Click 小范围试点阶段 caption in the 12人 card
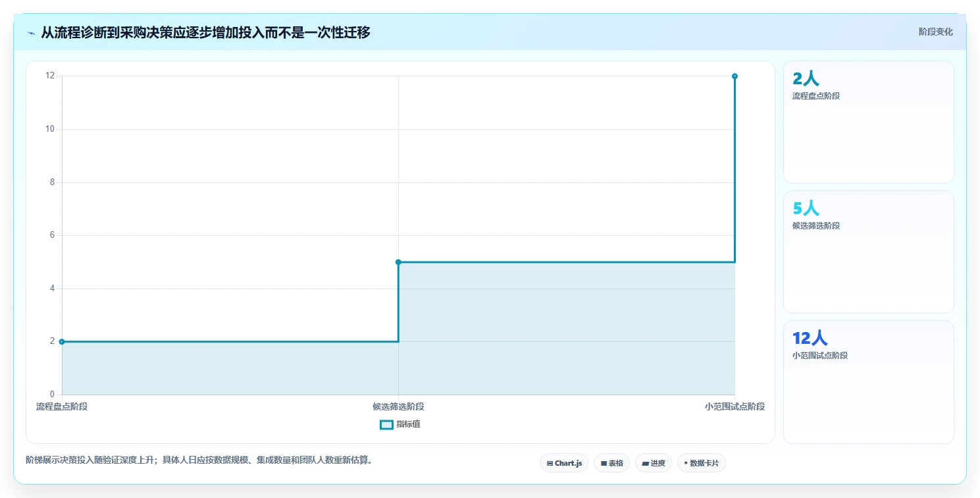980x498 pixels. coord(820,356)
